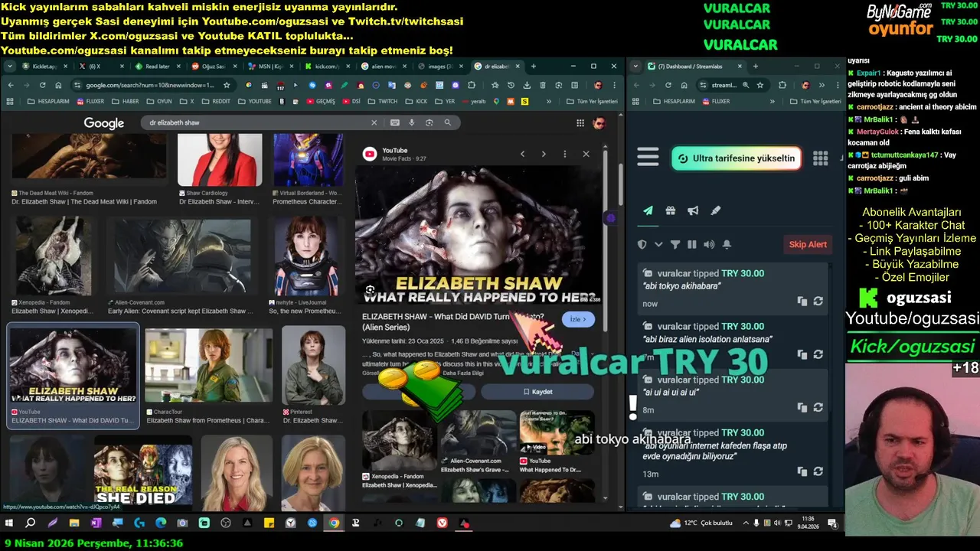Click the Google search magnifier button
Viewport: 980px width, 551px height.
448,122
